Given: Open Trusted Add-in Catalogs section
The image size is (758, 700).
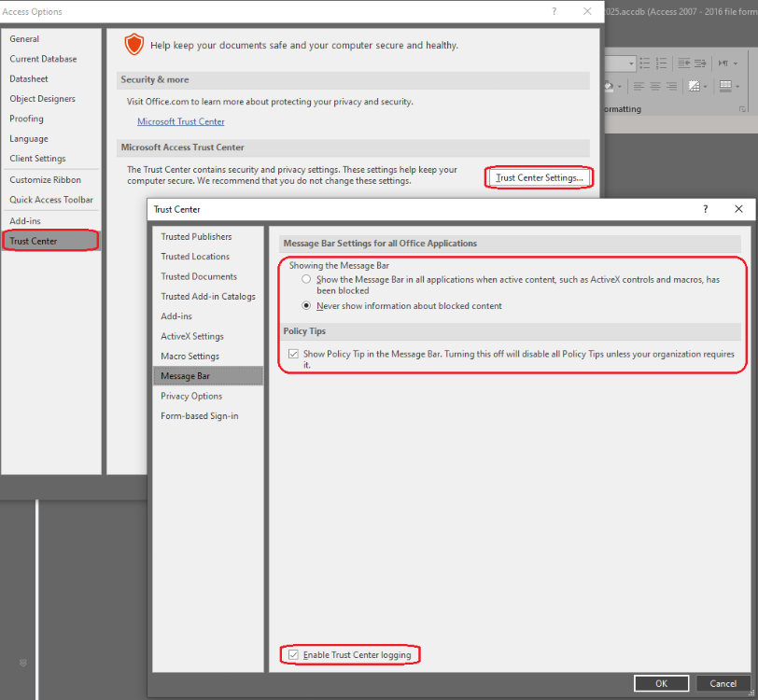Looking at the screenshot, I should click(208, 297).
